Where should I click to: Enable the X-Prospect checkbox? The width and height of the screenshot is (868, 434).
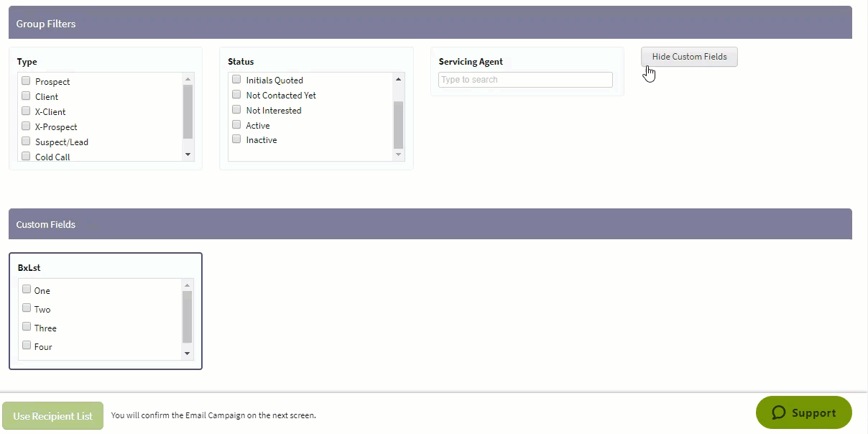[26, 126]
